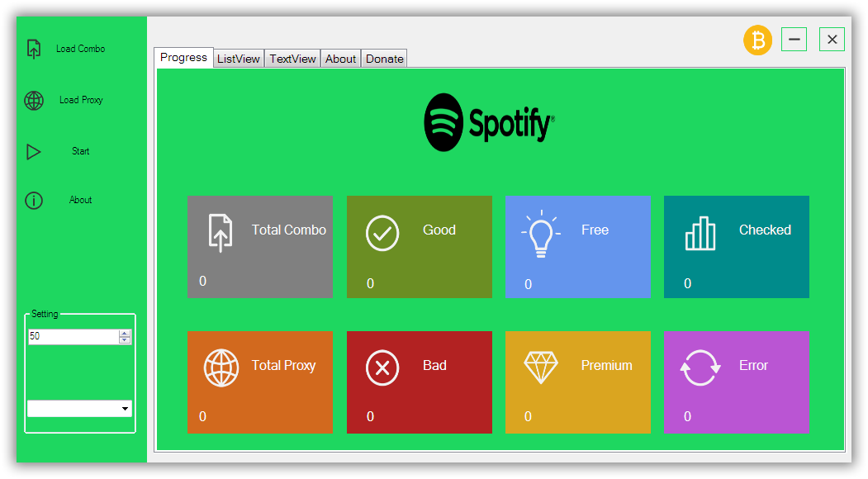Click the Total Combo count value 0
868x479 pixels.
point(202,282)
